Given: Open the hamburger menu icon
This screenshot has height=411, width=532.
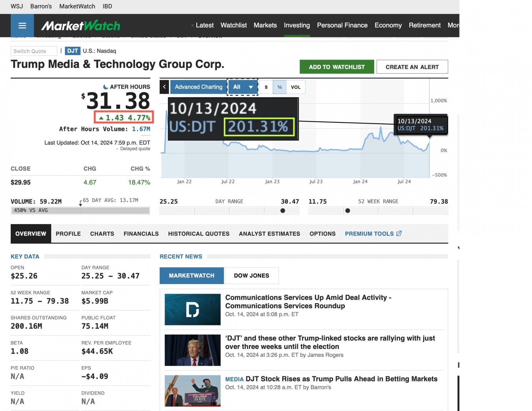Looking at the screenshot, I should pos(22,26).
